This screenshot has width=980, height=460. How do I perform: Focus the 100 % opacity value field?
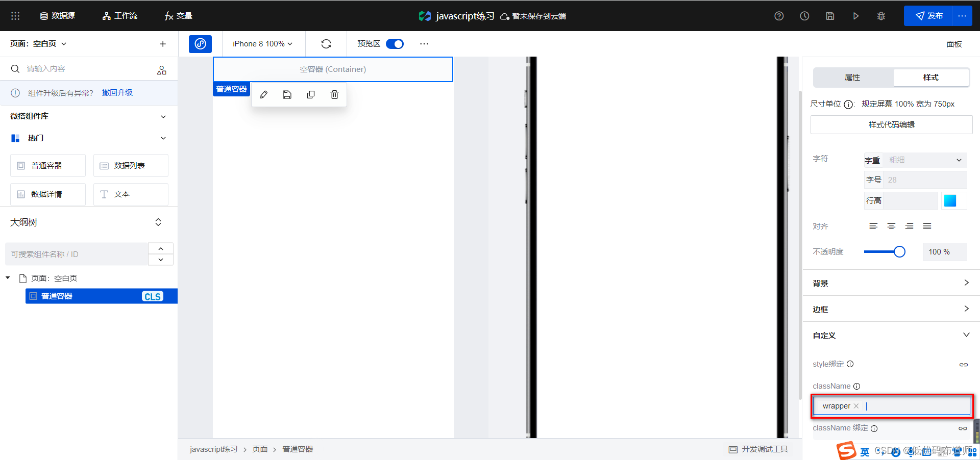tap(944, 252)
